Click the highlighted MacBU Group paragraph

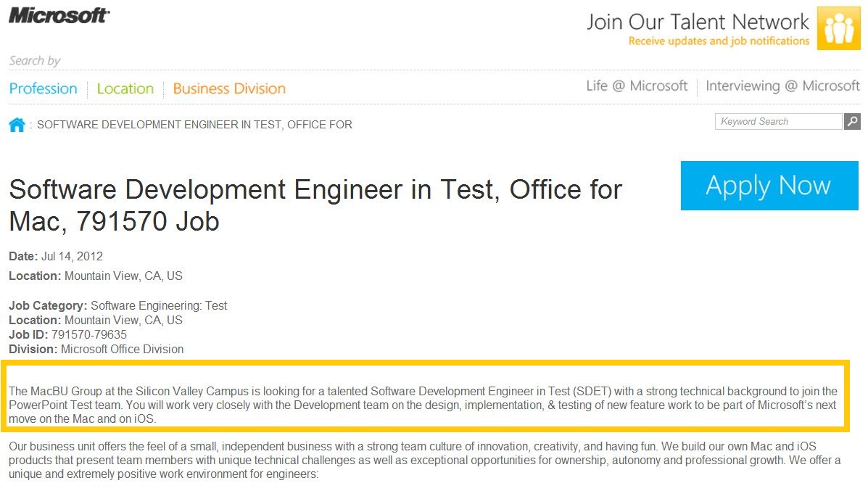[x=422, y=405]
